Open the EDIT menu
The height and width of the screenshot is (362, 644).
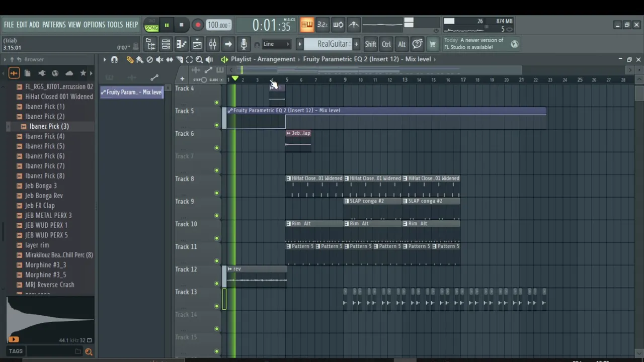[x=22, y=25]
